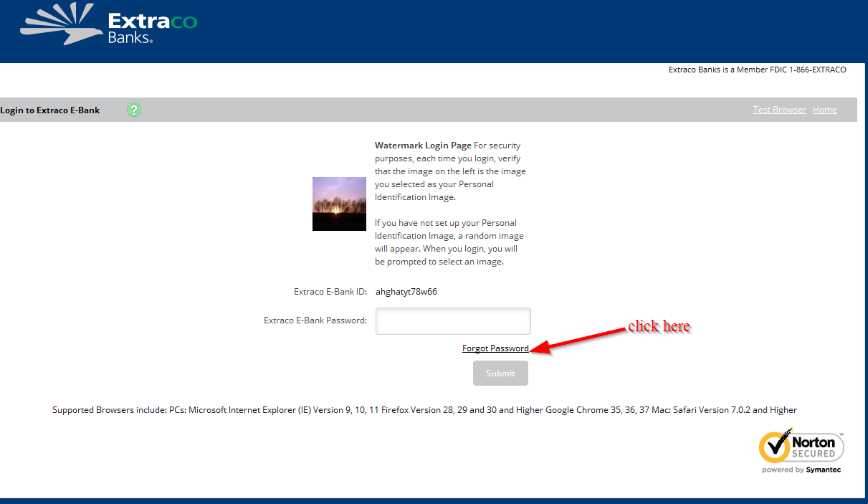Click the Member FDIC 1-866-EXTRACO notice

pyautogui.click(x=758, y=70)
